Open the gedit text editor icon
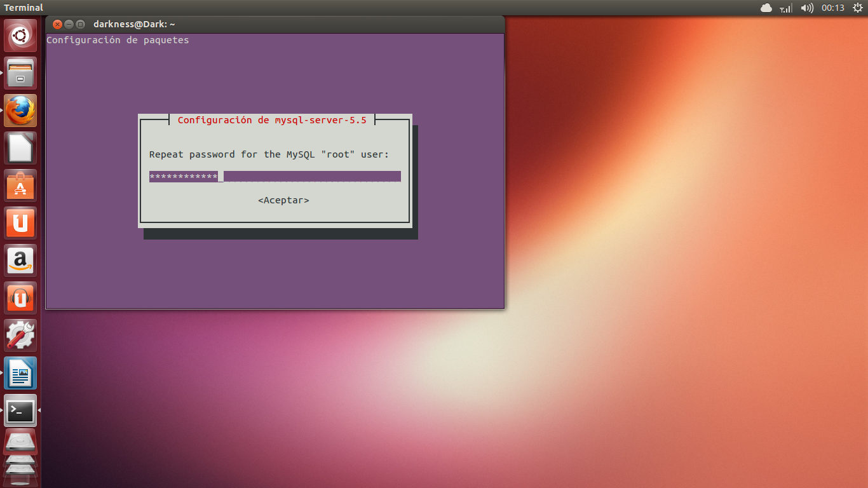The image size is (868, 488). click(x=20, y=147)
